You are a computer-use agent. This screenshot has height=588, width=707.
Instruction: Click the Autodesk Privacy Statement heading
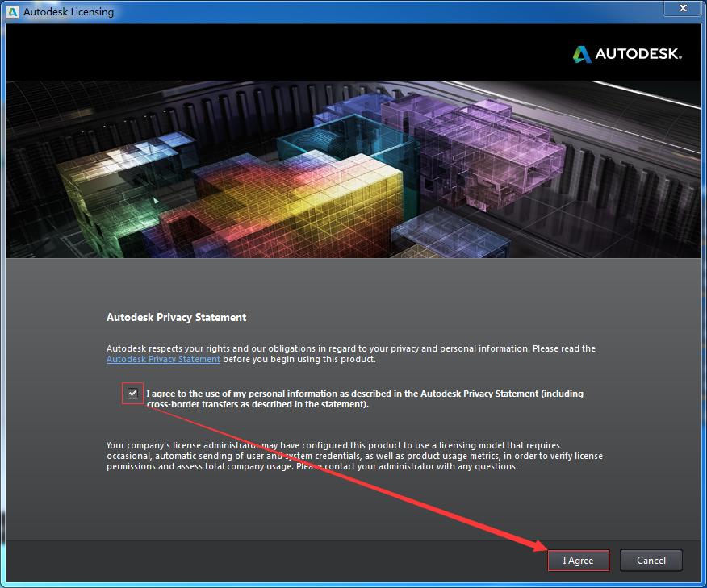[177, 317]
